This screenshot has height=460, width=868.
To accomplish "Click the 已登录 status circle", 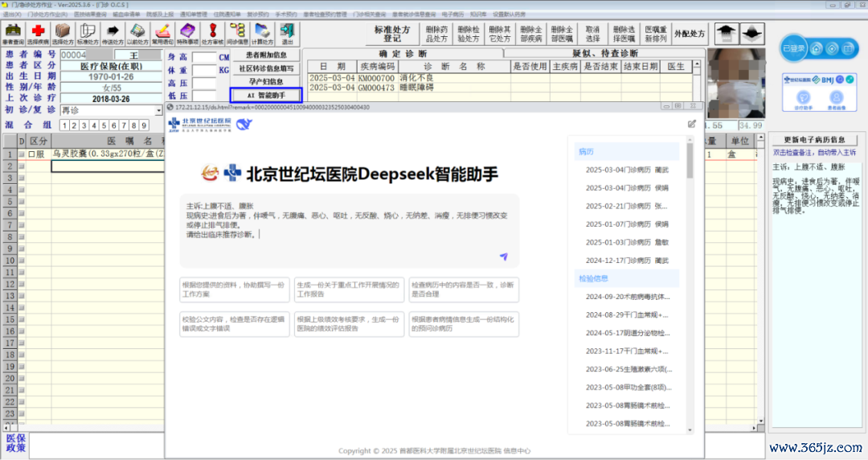I will coord(794,49).
